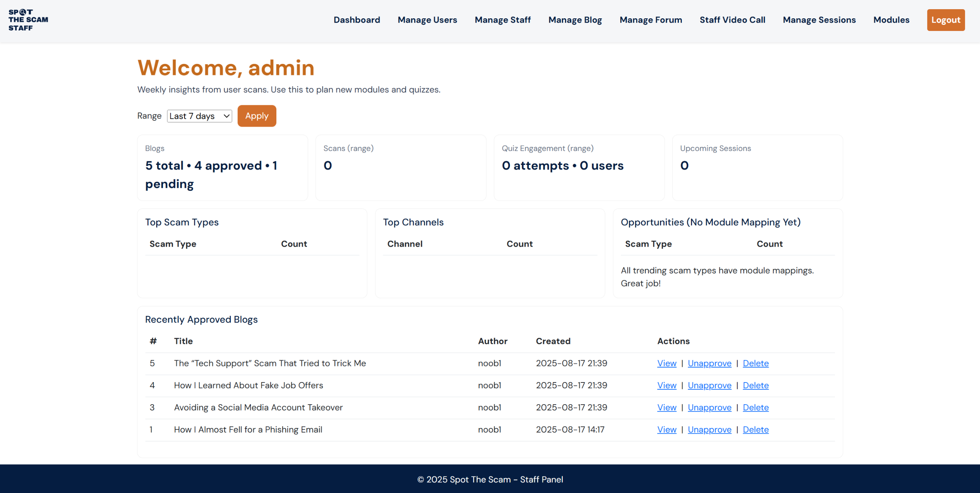
Task: View the Phishing Email blog
Action: pyautogui.click(x=666, y=430)
